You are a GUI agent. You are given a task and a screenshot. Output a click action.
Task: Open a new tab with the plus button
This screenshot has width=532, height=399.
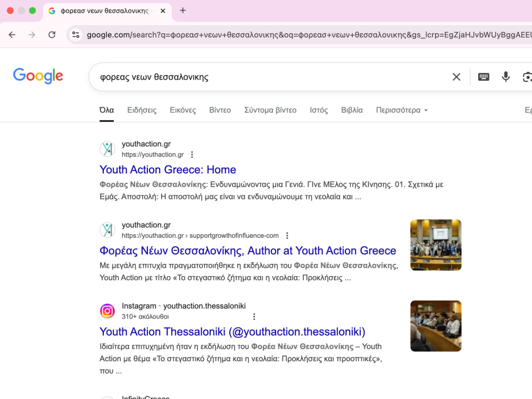183,11
